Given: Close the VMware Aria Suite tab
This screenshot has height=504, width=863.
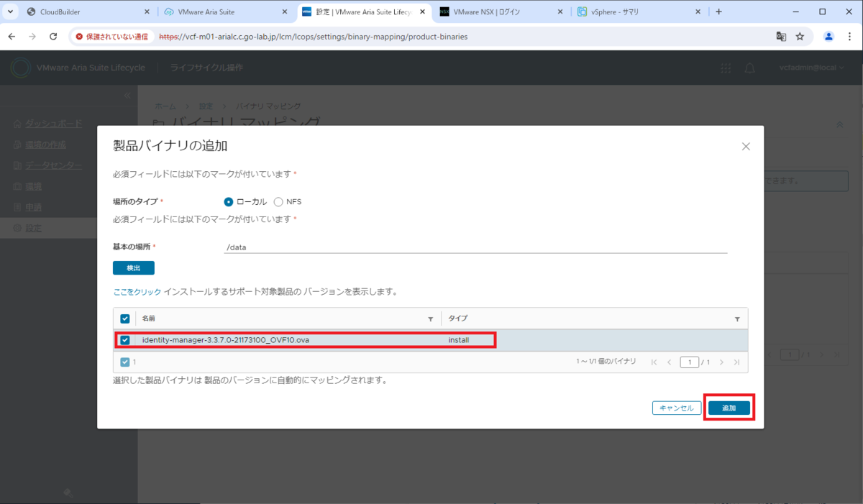Looking at the screenshot, I should (x=284, y=12).
